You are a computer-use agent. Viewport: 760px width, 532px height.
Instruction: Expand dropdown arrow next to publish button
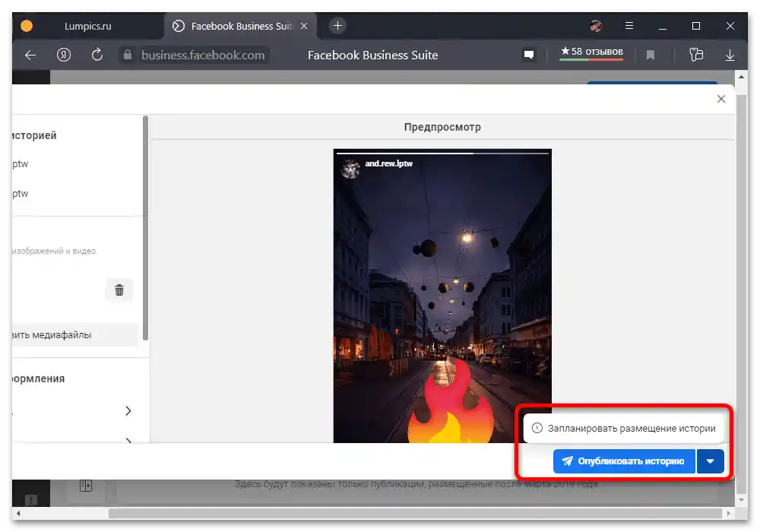point(710,461)
